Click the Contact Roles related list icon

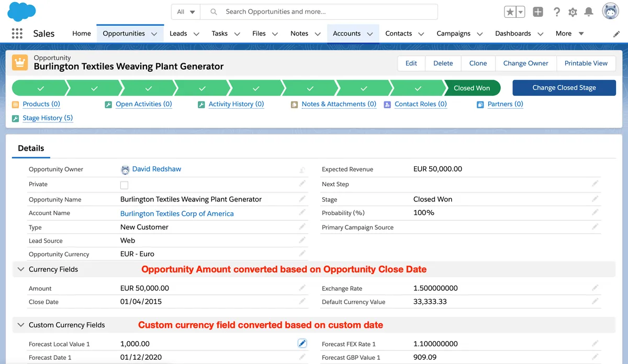[x=387, y=105]
